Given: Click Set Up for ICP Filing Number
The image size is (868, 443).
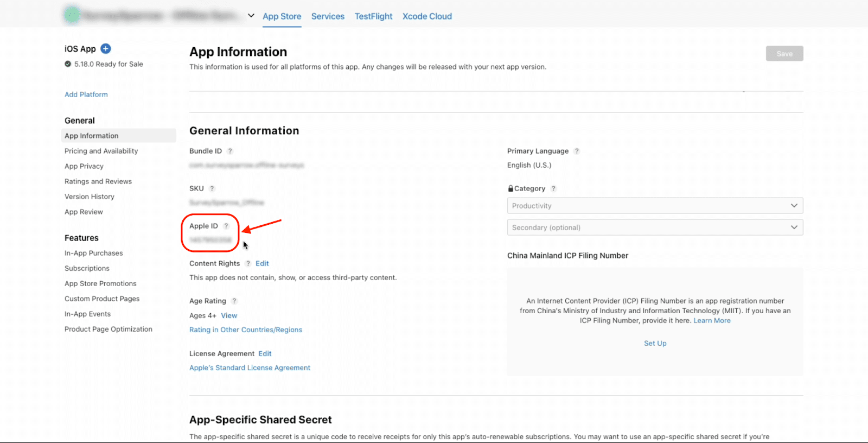Looking at the screenshot, I should 655,343.
